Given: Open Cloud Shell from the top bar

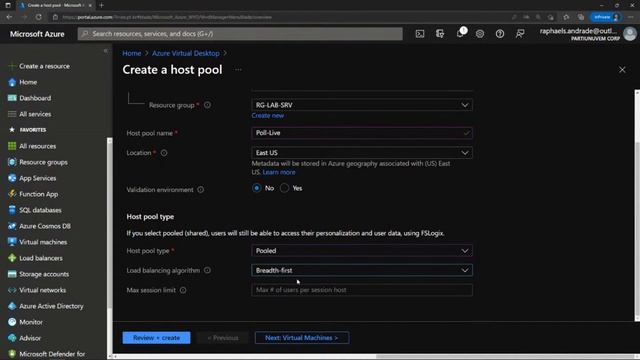Looking at the screenshot, I should tap(420, 34).
